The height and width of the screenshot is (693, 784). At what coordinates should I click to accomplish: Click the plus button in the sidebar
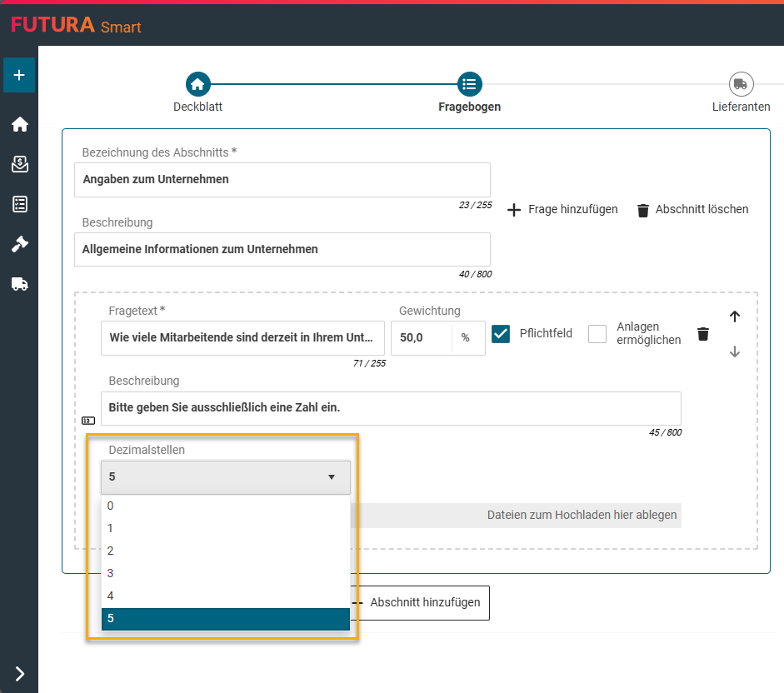tap(19, 75)
